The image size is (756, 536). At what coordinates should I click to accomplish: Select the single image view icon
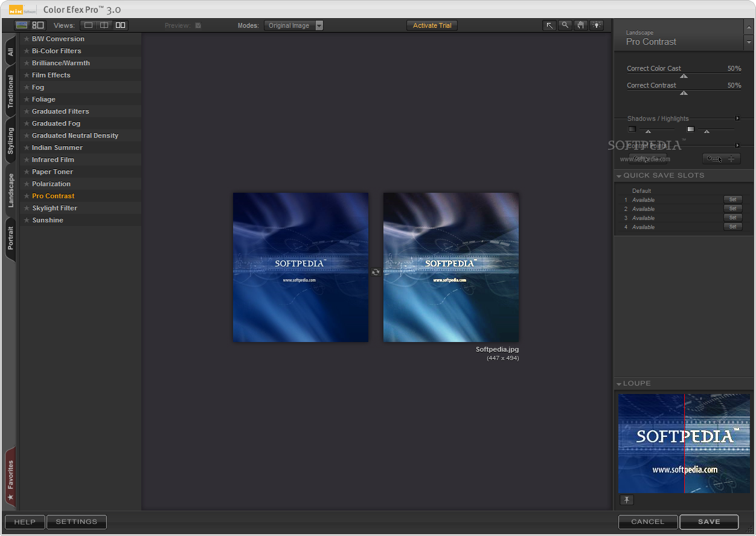(89, 25)
